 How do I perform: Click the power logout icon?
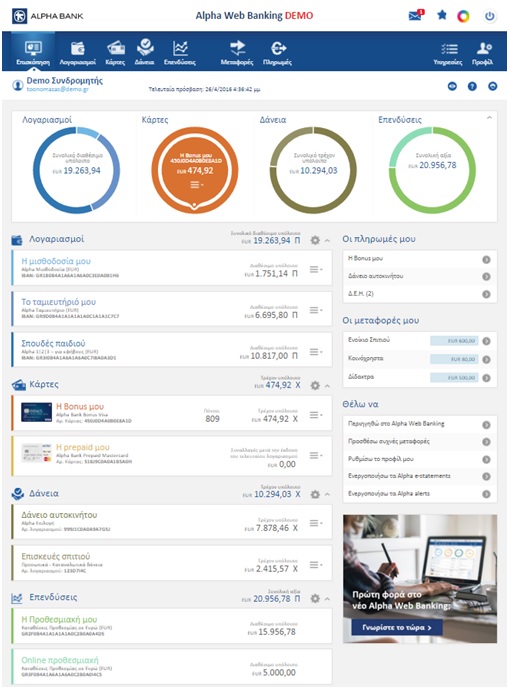490,16
